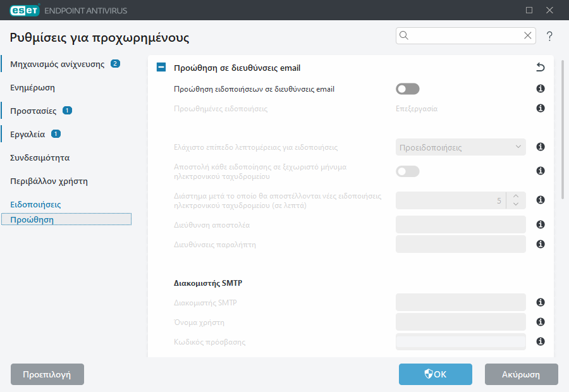
Task: Increase the notification interval with up arrow
Action: (516, 196)
